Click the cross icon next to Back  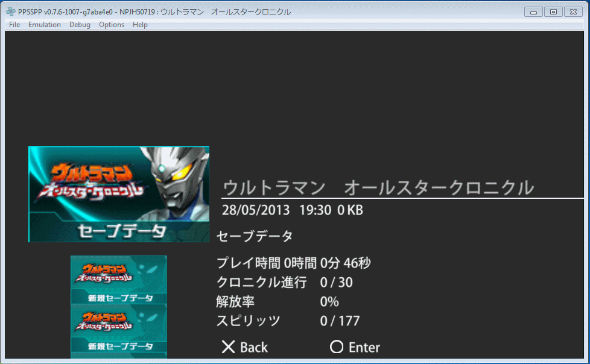coord(228,347)
